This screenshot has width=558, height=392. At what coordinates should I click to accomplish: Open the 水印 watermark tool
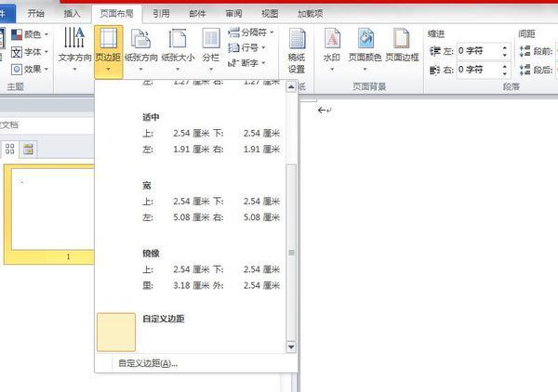click(332, 49)
